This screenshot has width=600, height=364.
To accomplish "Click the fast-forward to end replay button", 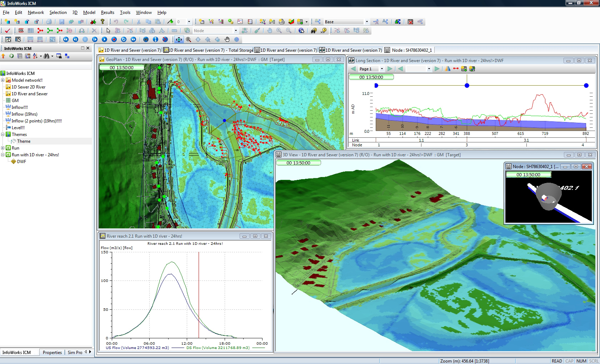I will pyautogui.click(x=133, y=40).
